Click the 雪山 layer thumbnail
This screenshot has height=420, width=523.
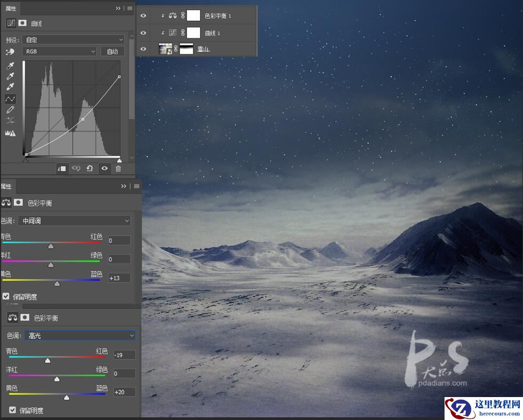[166, 49]
